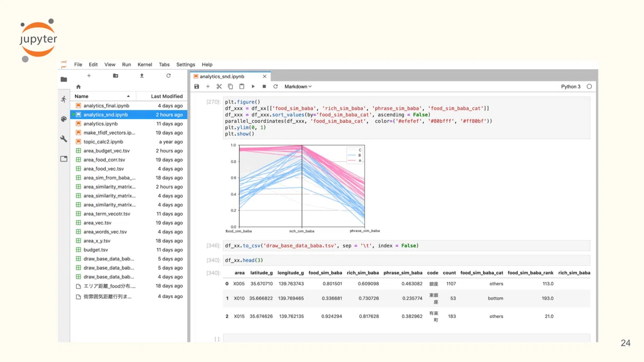
Task: Close the analytics_snd.ipynb tab
Action: [x=265, y=77]
